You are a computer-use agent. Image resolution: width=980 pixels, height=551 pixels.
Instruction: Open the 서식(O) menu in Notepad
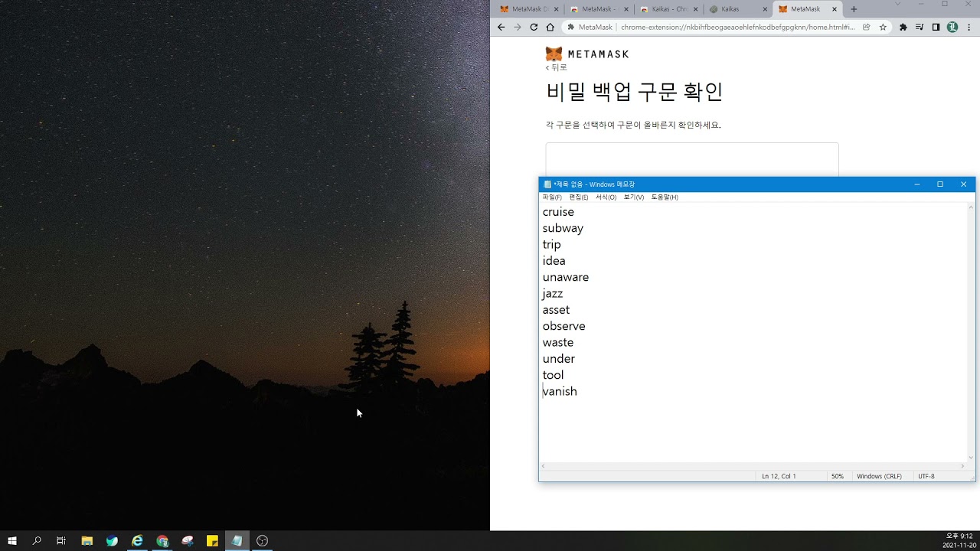point(606,197)
